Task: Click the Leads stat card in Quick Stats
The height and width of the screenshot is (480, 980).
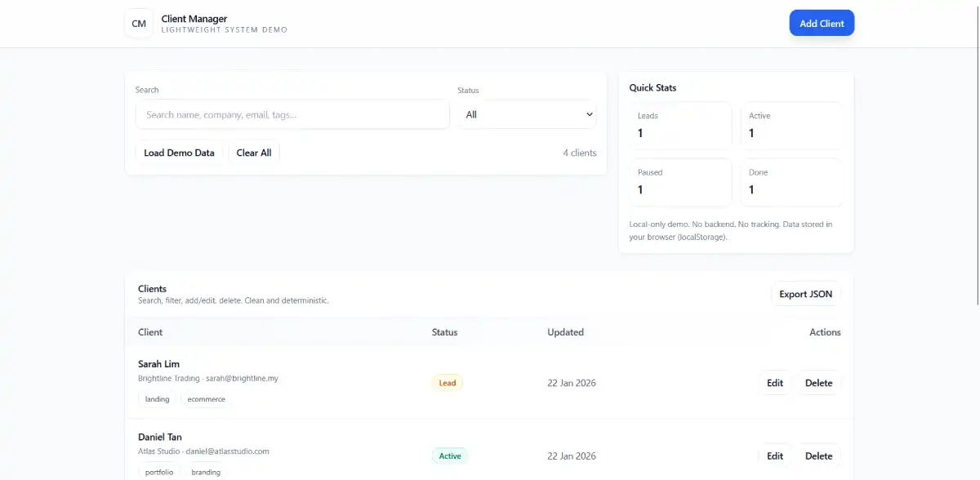Action: (x=680, y=125)
